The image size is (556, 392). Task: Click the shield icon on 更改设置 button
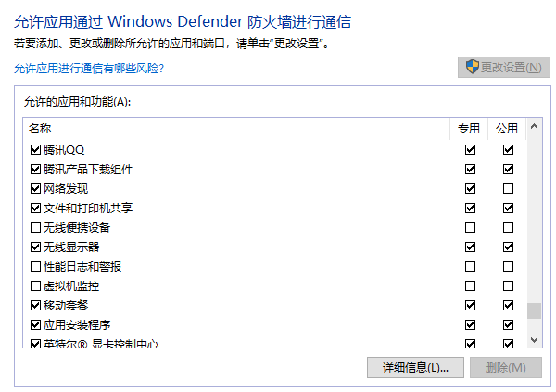[473, 68]
